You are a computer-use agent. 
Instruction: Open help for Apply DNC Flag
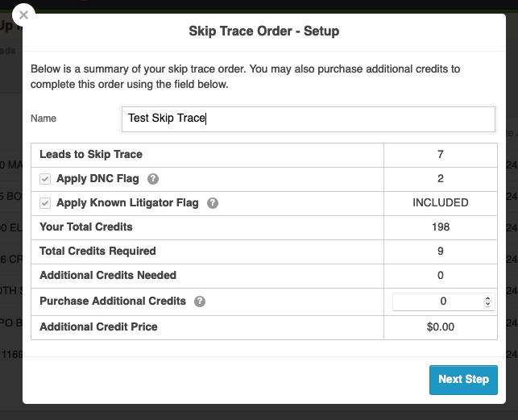pyautogui.click(x=153, y=179)
